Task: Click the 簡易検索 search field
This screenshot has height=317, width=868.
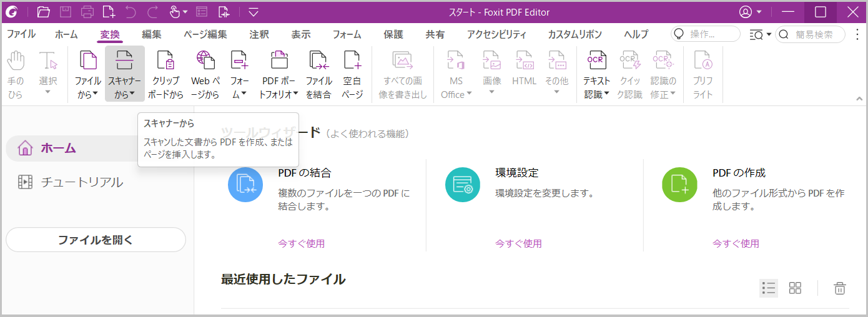Action: (810, 34)
